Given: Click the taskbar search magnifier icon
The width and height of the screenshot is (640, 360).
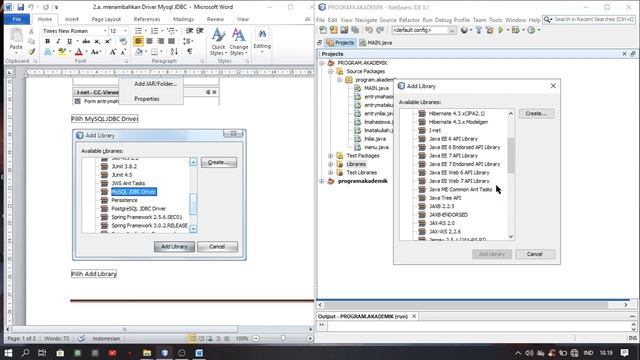Looking at the screenshot, I should (x=25, y=353).
